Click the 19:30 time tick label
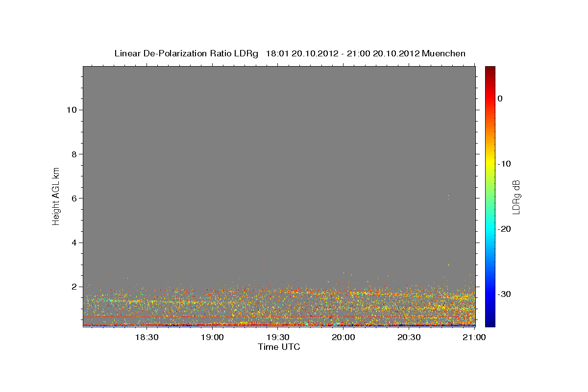Viewport: 588px width, 392px height. tap(278, 338)
